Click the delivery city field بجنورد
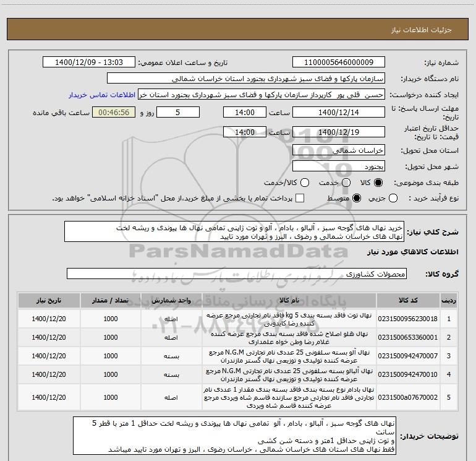The width and height of the screenshot is (476, 461). coord(339,166)
